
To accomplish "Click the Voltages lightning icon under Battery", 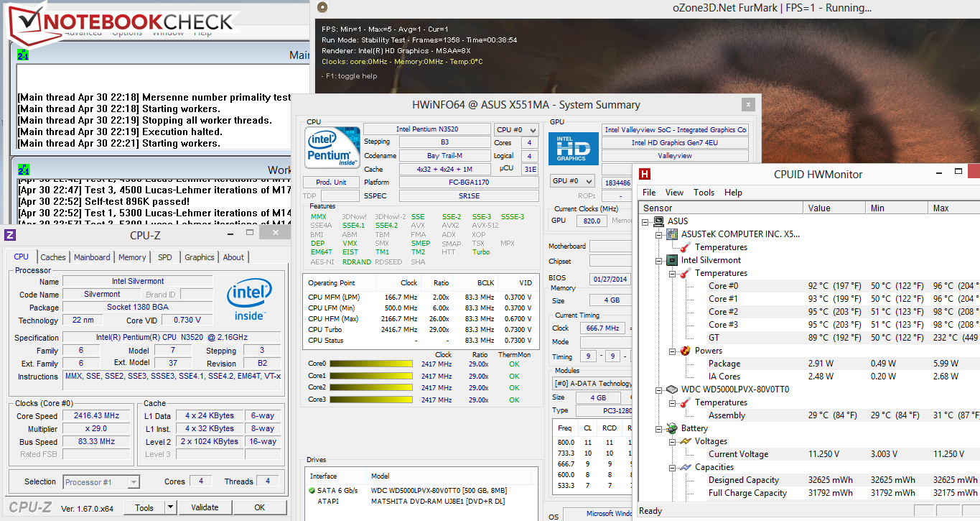I will click(x=685, y=441).
